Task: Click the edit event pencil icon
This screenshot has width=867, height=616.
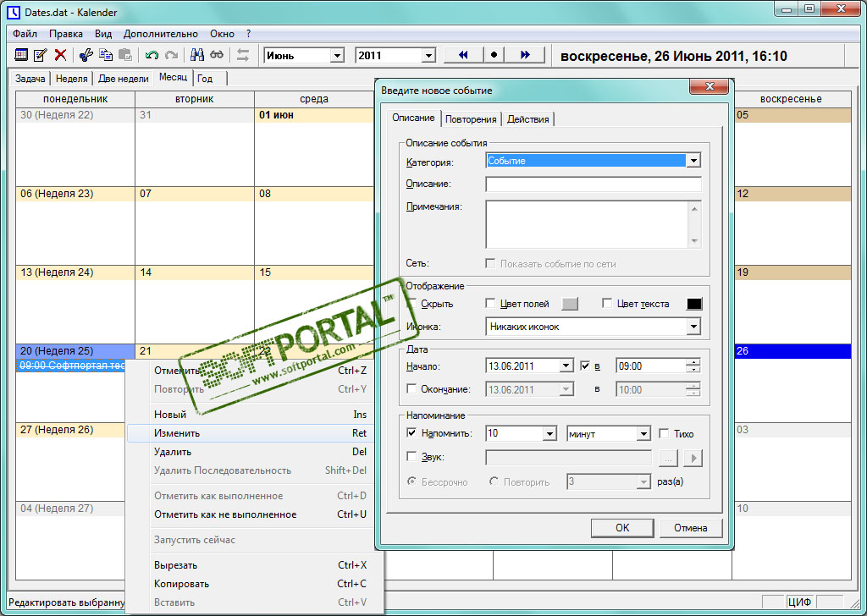Action: 41,55
